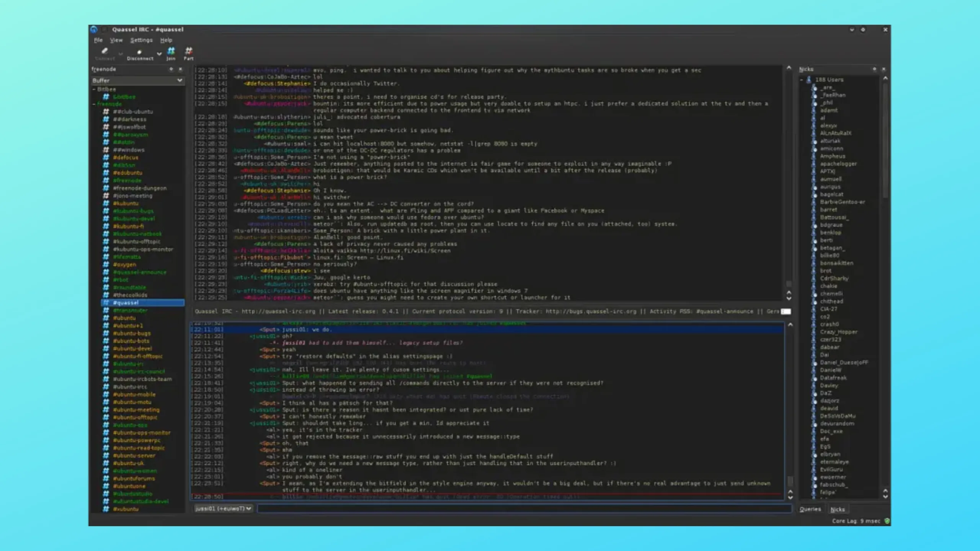Click the user icon beside nick CdrSharky
The image size is (980, 551).
click(x=814, y=279)
